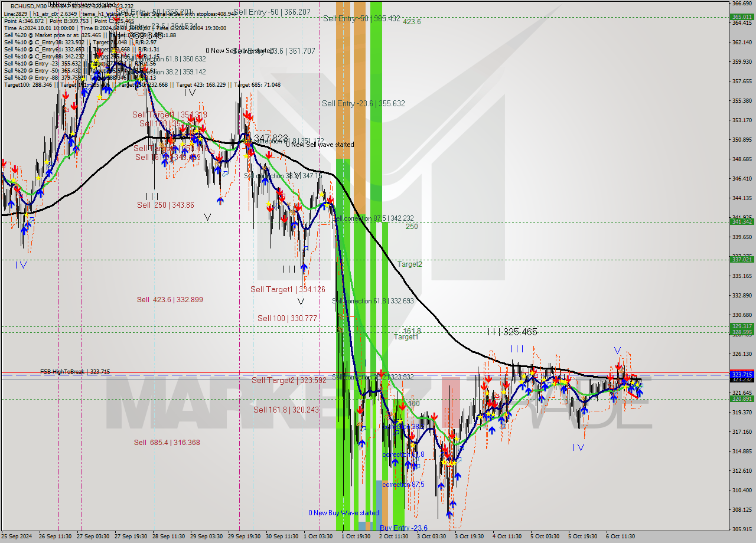Click the '5 Oct 03:30' time axis label
The width and height of the screenshot is (756, 543).
[545, 537]
